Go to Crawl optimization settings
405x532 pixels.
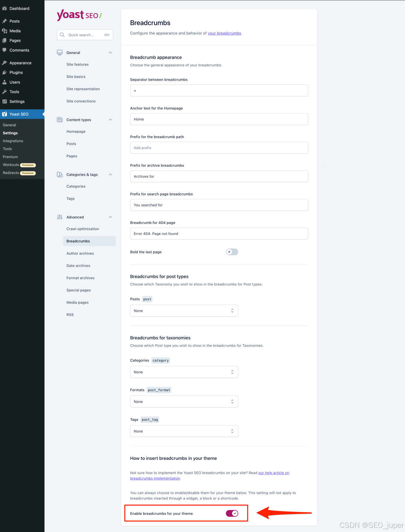pos(83,229)
